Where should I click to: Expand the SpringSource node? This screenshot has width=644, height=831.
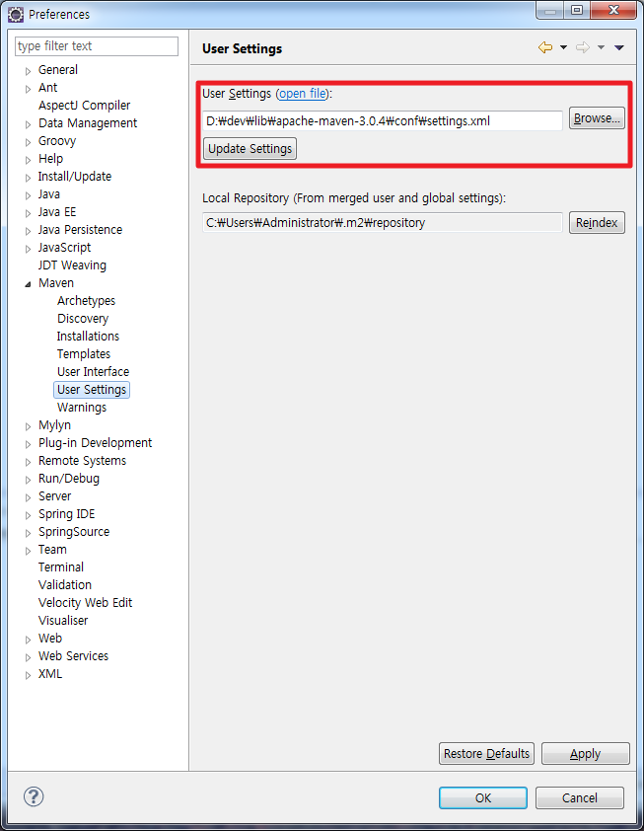point(28,533)
